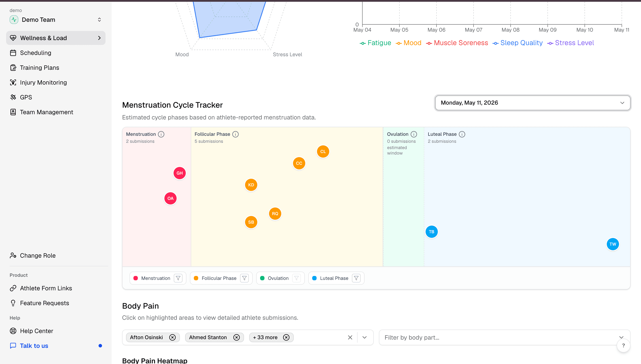Toggle Sleep Quality series in legend
The height and width of the screenshot is (364, 641).
tap(518, 43)
